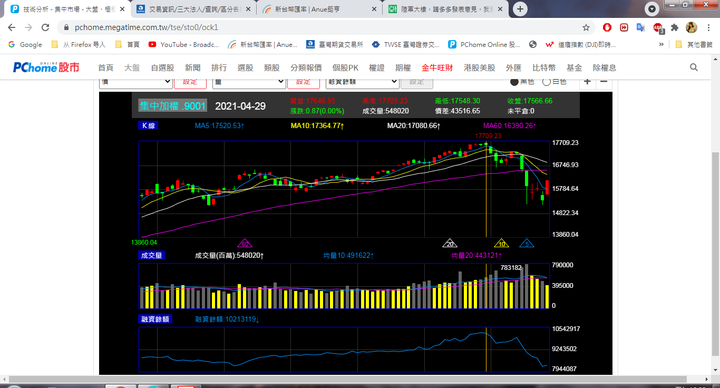Open the TWSE 臺灣證券交易所 bookmark

click(406, 45)
